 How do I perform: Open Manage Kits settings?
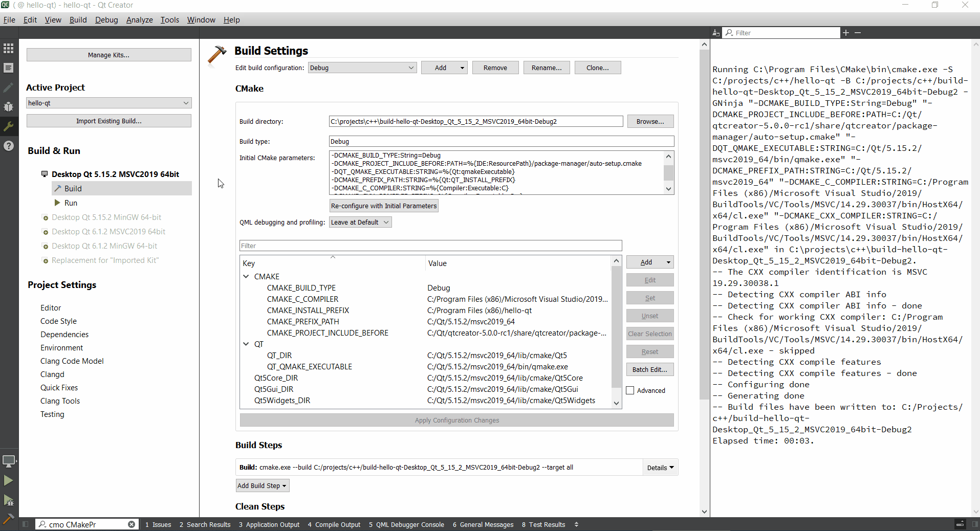(x=108, y=55)
